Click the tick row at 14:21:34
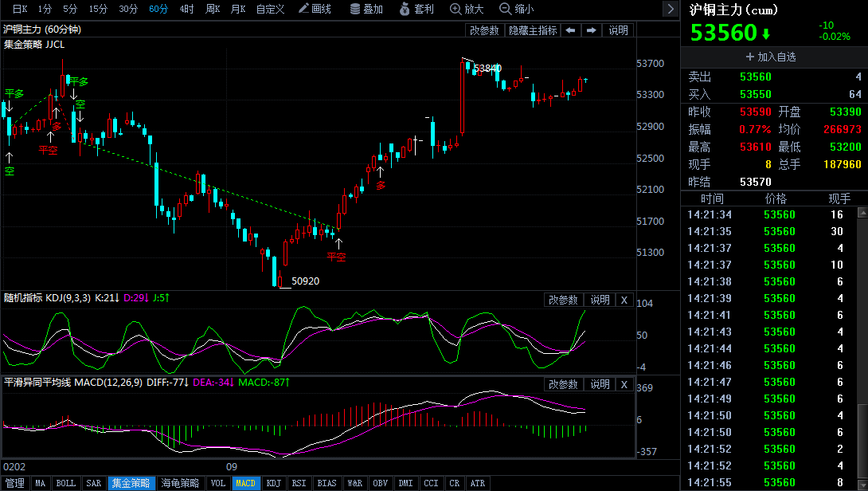This screenshot has width=868, height=491. coord(769,214)
